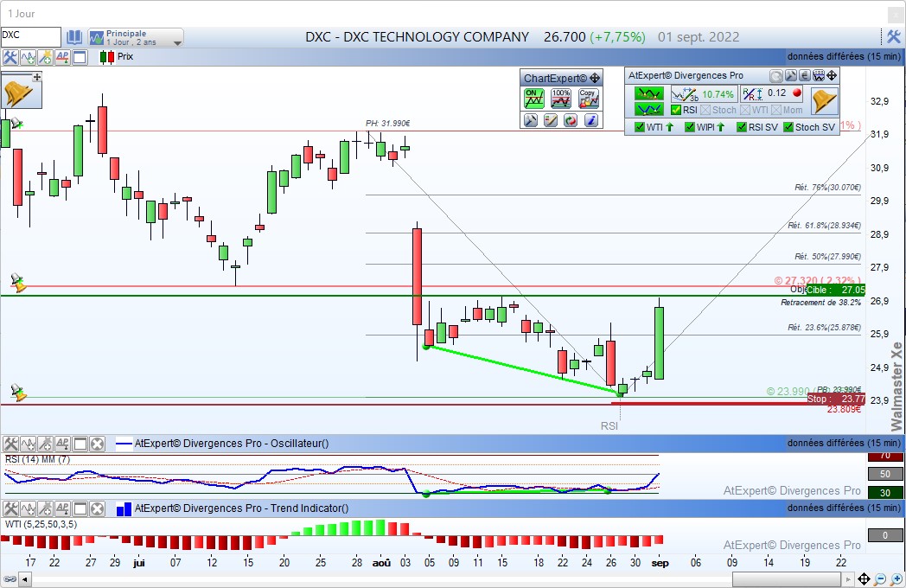Click the Stop 23.77 label

point(835,399)
